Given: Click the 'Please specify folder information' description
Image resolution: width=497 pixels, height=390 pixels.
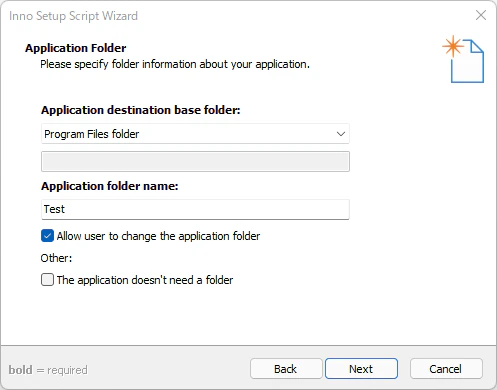Looking at the screenshot, I should point(175,64).
